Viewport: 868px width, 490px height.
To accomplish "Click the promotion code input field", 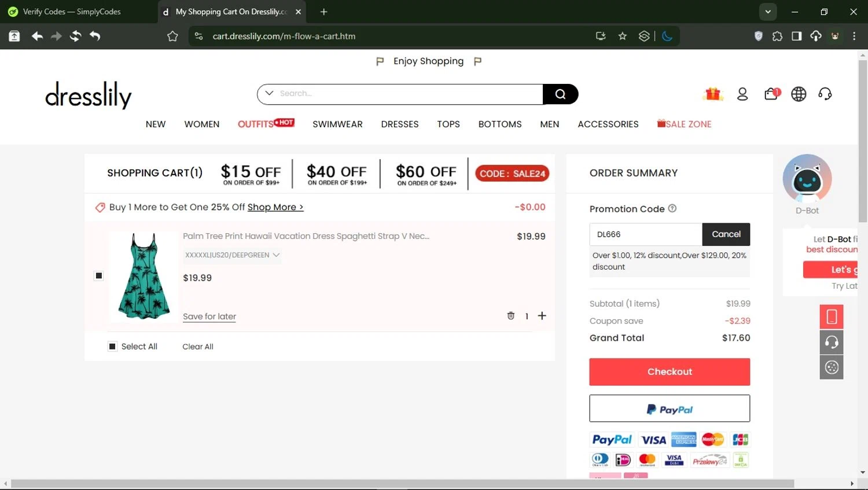I will (x=646, y=234).
